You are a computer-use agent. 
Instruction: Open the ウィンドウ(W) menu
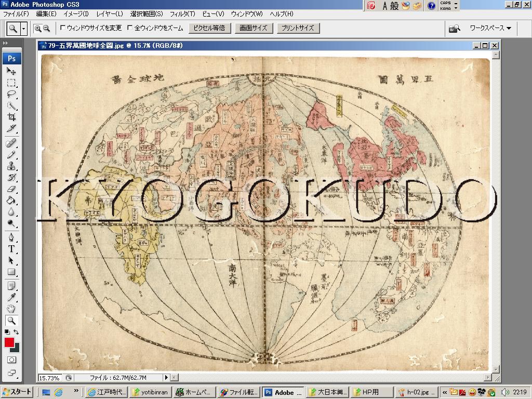[x=247, y=14]
